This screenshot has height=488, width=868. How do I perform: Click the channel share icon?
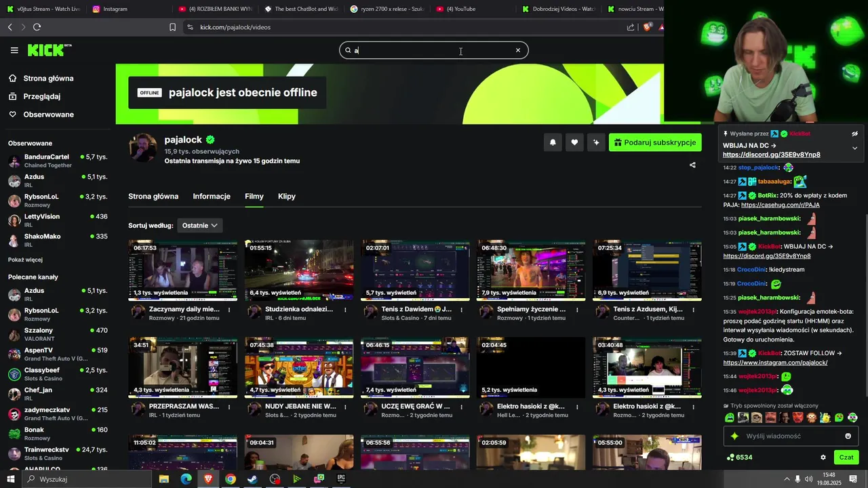click(692, 165)
